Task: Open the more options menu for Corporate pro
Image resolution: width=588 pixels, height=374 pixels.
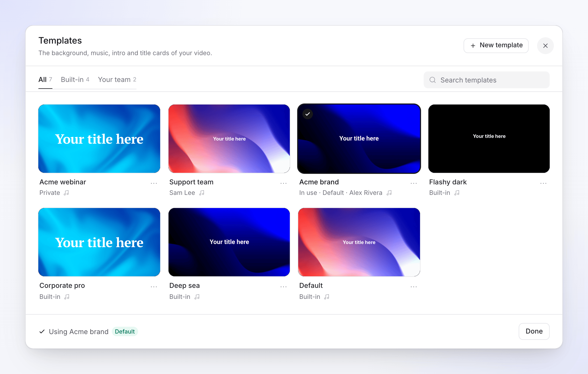Action: (x=154, y=287)
